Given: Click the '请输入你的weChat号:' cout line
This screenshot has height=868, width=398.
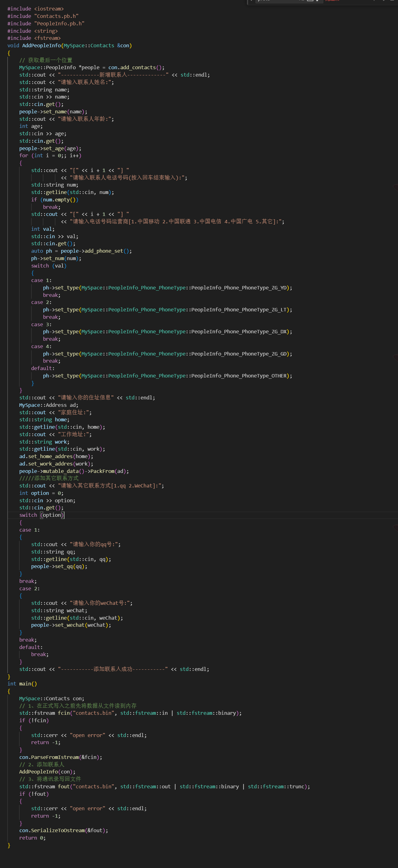Looking at the screenshot, I should pyautogui.click(x=82, y=603).
